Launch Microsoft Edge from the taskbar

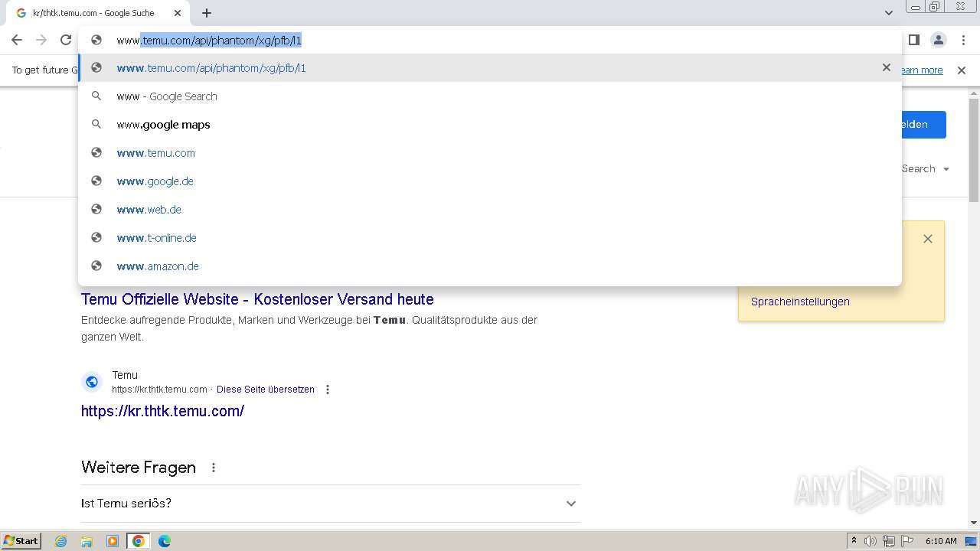click(165, 541)
